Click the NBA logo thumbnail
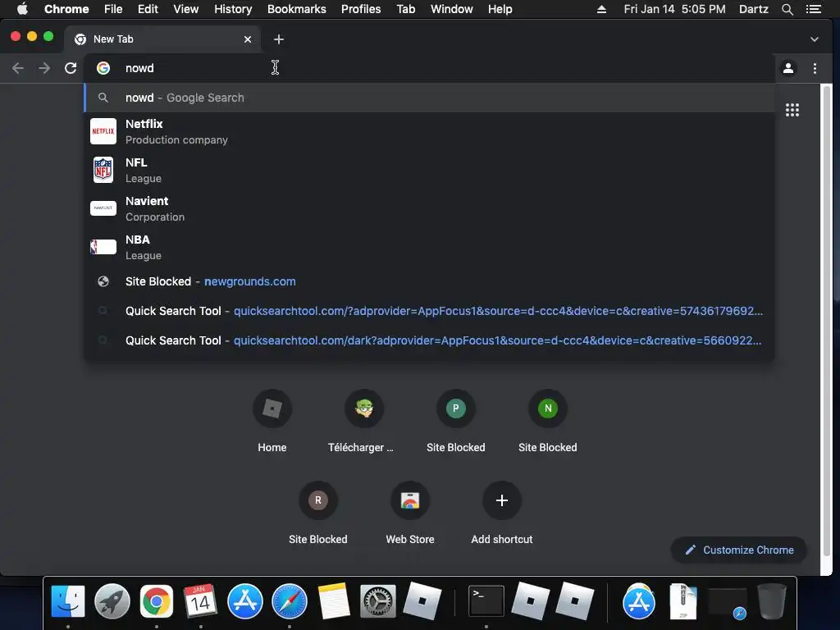This screenshot has width=840, height=630. tap(103, 247)
